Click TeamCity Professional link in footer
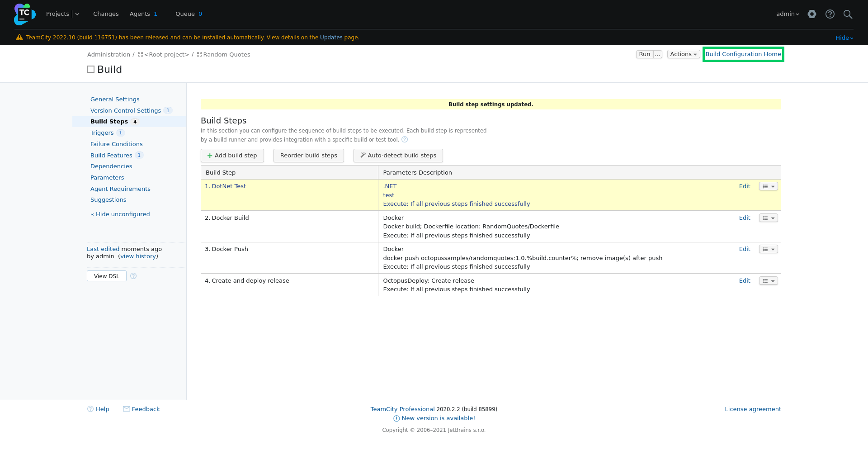This screenshot has width=868, height=450. click(x=402, y=409)
